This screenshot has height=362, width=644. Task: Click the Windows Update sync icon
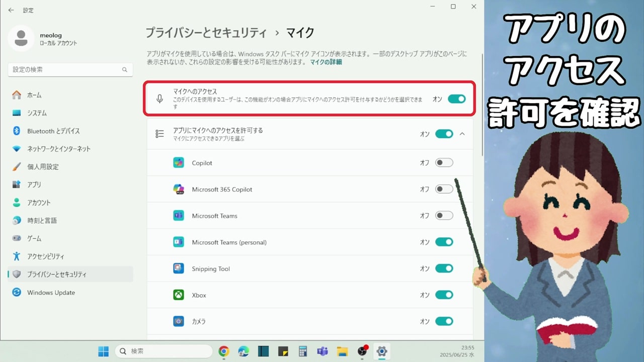17,292
